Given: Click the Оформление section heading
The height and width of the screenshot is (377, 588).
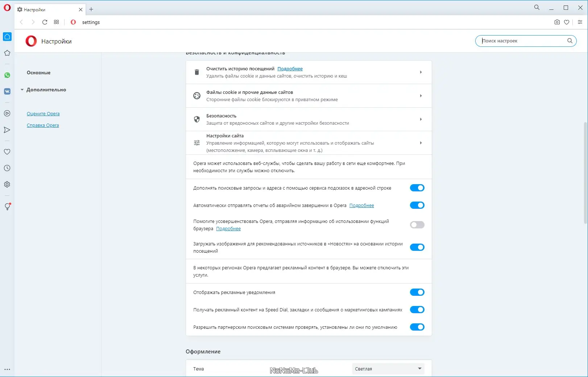Looking at the screenshot, I should click(203, 351).
